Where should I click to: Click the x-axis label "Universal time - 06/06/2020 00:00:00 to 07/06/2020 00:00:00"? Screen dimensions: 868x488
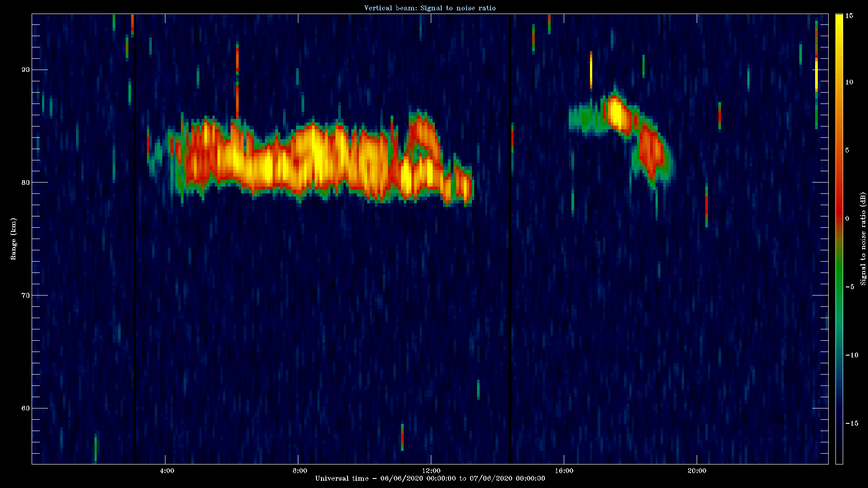pyautogui.click(x=430, y=479)
